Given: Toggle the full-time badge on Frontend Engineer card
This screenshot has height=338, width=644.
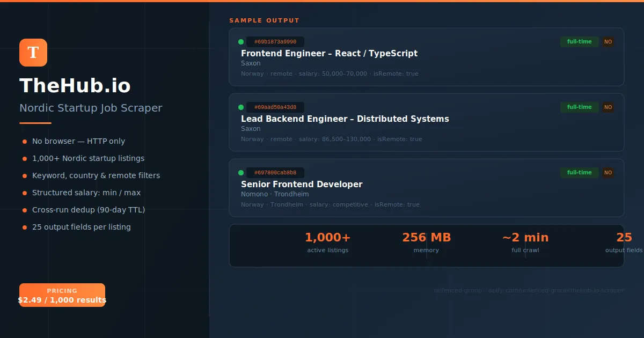Looking at the screenshot, I should tap(579, 41).
